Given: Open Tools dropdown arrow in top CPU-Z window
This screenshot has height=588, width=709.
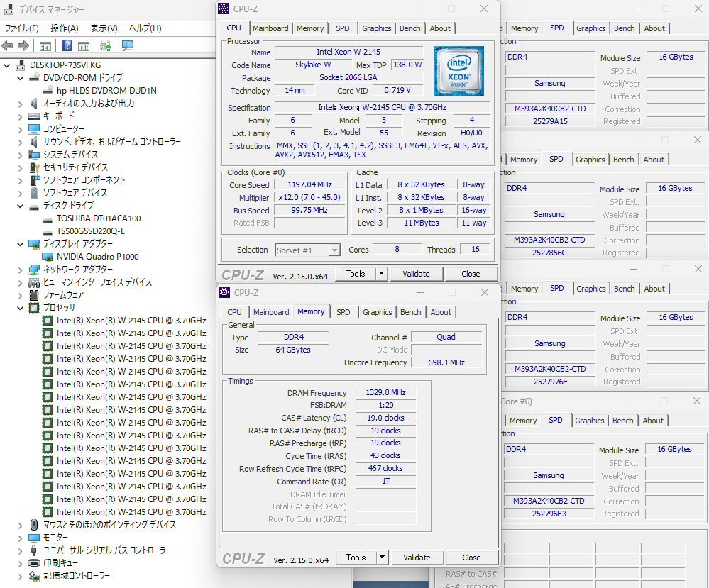Looking at the screenshot, I should (382, 274).
